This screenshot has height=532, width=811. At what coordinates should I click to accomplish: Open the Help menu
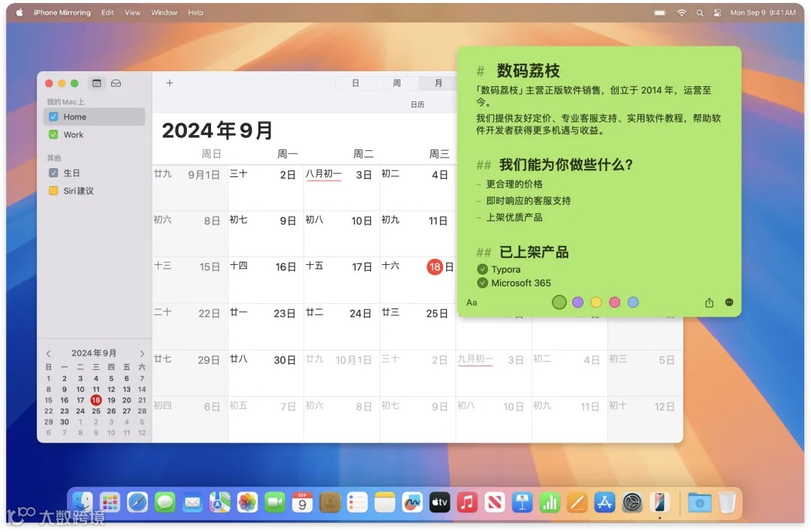click(195, 13)
